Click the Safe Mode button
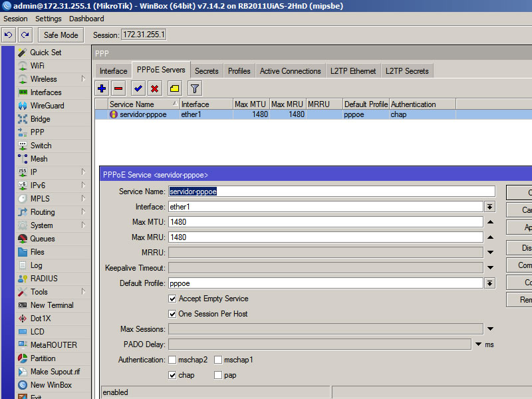The image size is (532, 399). click(61, 35)
